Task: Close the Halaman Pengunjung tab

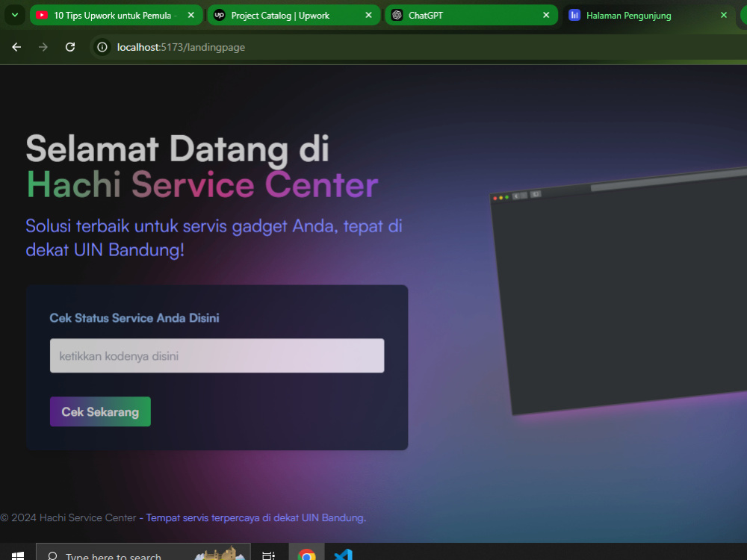Action: [x=724, y=15]
